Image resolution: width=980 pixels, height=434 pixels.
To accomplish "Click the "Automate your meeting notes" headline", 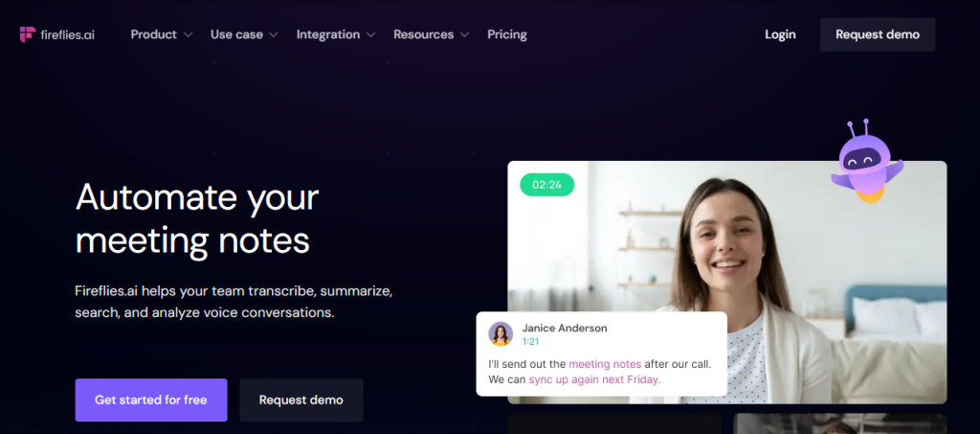I will (196, 218).
